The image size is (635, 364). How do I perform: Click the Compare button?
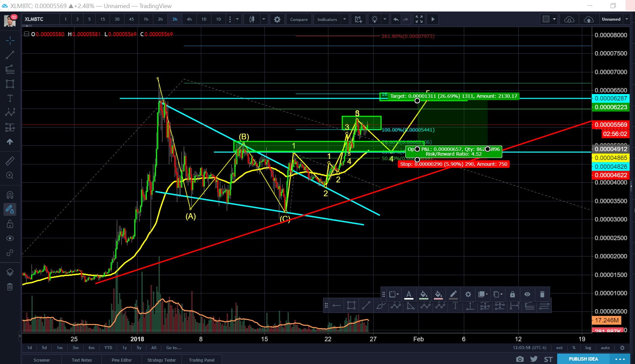[299, 19]
